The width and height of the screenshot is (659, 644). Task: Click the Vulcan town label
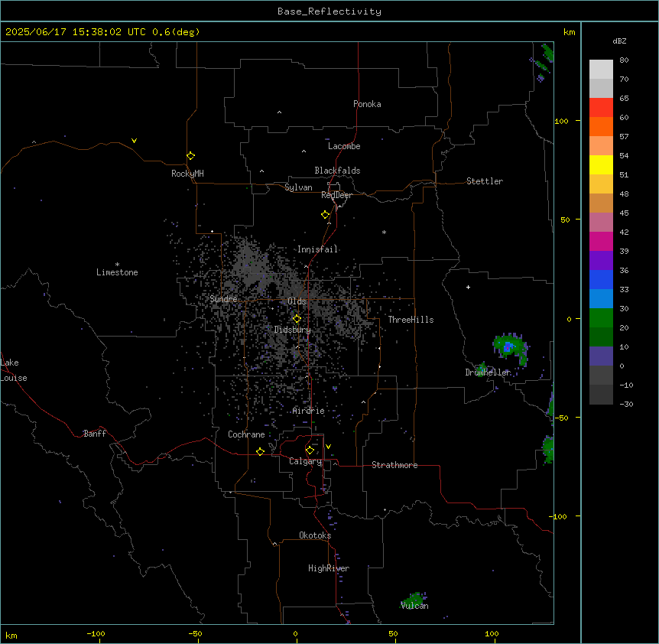click(x=415, y=606)
